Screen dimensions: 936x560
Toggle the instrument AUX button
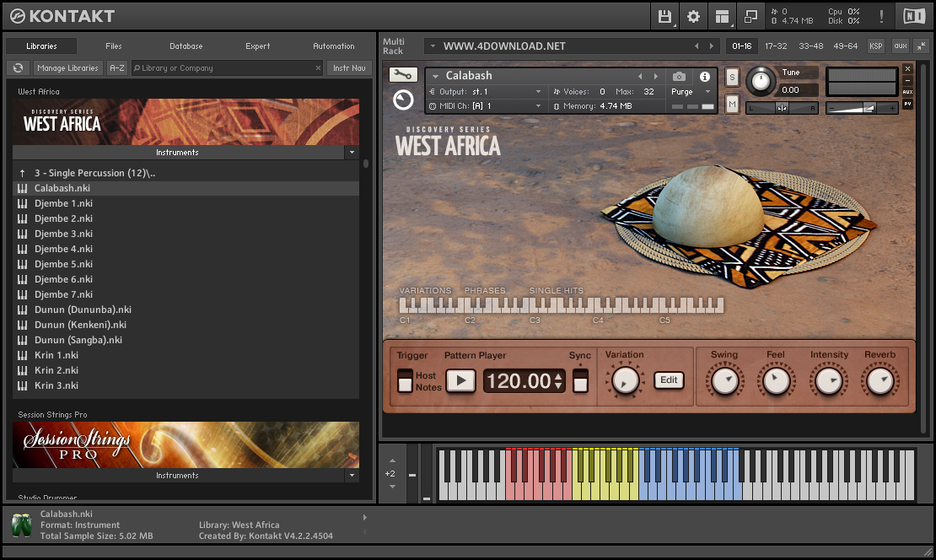(907, 92)
